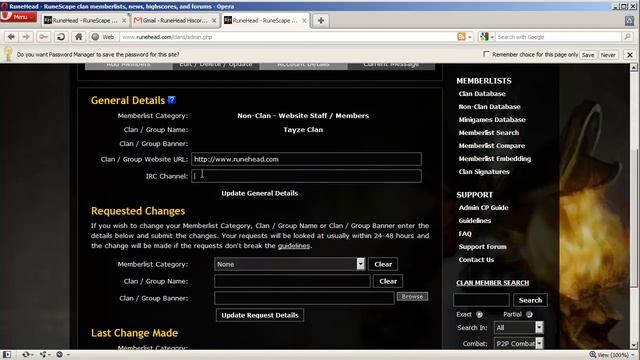Open Memberlist Search link

coord(489,133)
